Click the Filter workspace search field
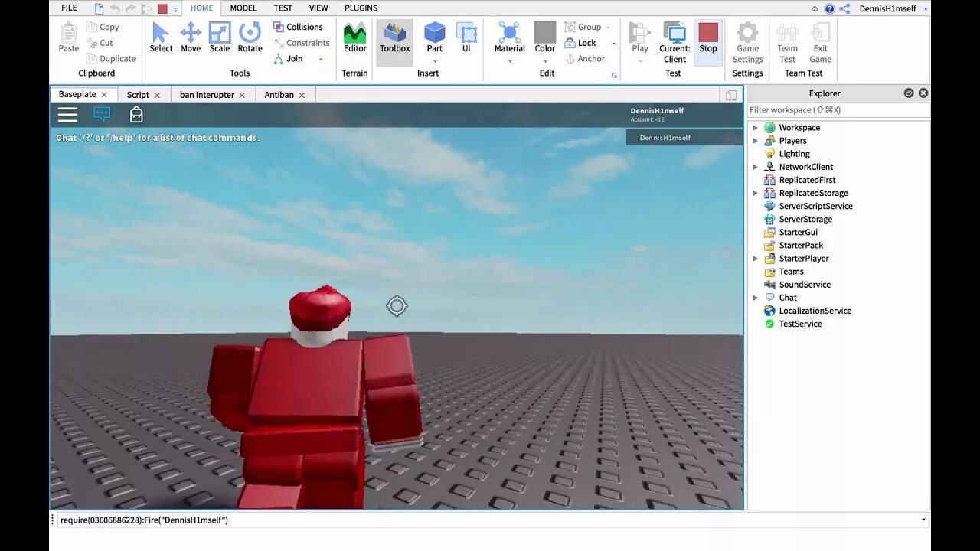 [x=838, y=110]
